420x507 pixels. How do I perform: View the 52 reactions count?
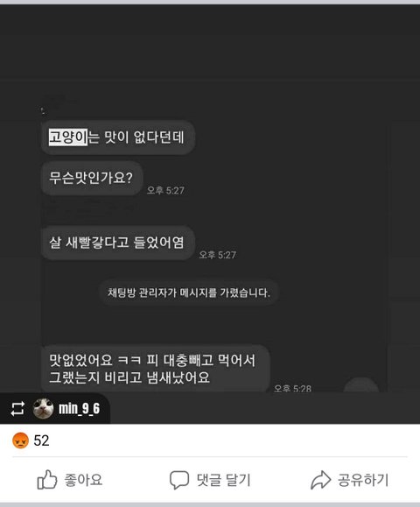41,440
